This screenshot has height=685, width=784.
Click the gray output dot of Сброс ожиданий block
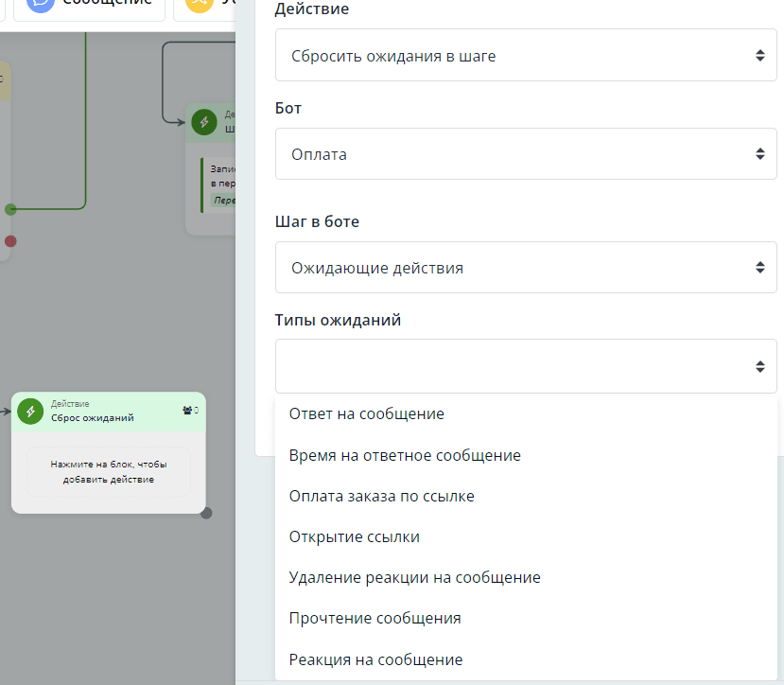coord(206,513)
